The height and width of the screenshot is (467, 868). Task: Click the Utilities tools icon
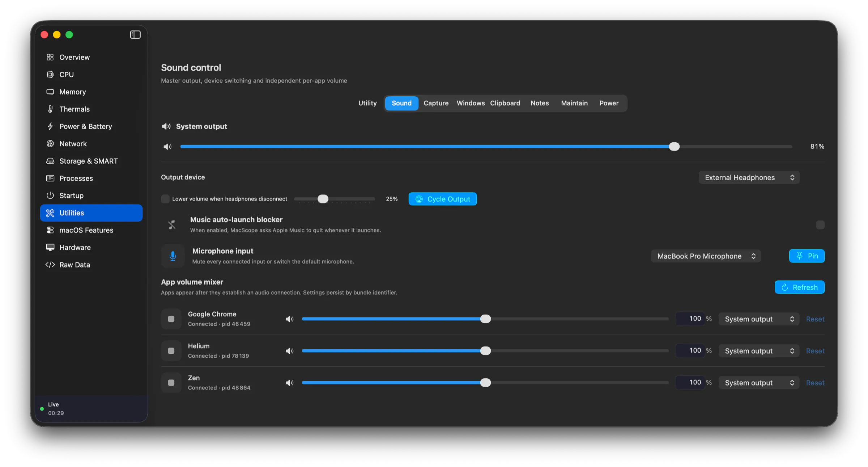point(50,213)
